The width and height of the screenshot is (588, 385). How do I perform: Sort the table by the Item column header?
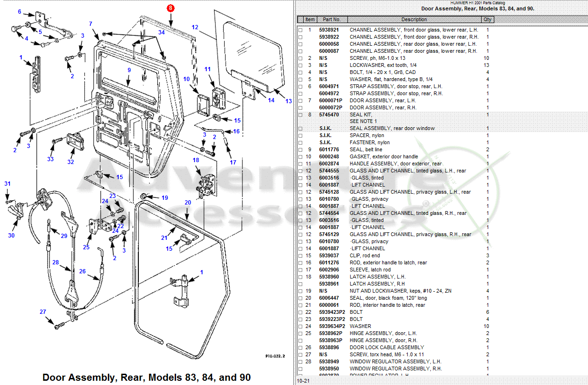click(x=310, y=20)
